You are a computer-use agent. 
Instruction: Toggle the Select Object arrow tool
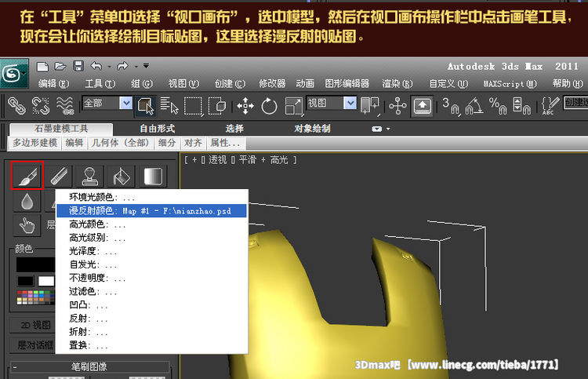(x=145, y=104)
